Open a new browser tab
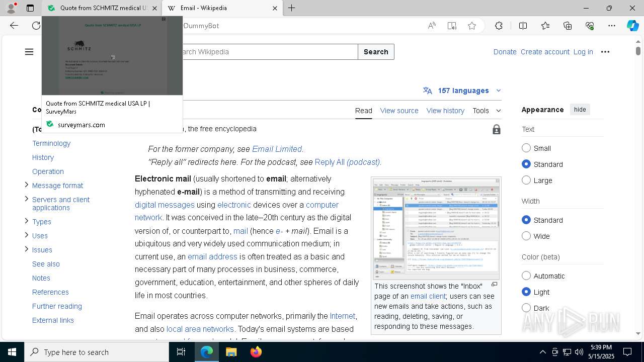644x362 pixels. pos(292,8)
